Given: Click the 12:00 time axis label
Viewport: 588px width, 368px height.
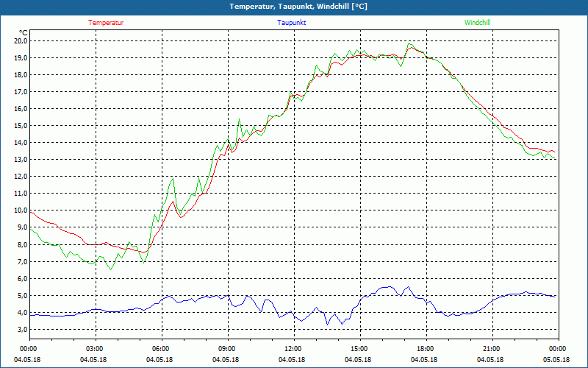Looking at the screenshot, I should click(292, 349).
